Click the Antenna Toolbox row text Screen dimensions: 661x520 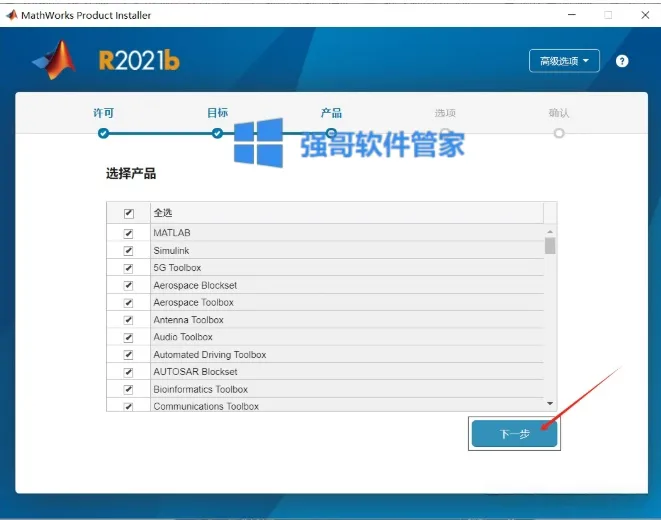pos(188,320)
